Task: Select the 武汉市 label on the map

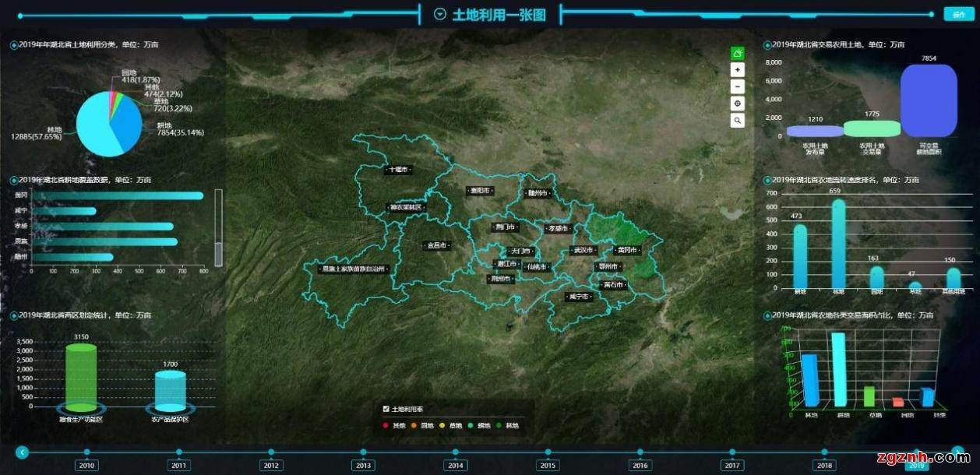Action: click(x=582, y=251)
